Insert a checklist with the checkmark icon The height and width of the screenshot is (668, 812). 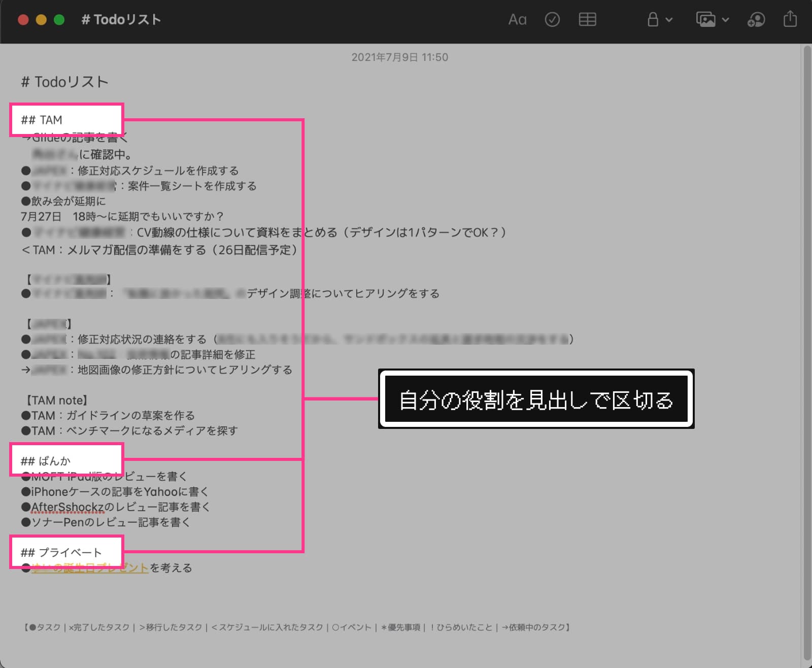[x=552, y=20]
